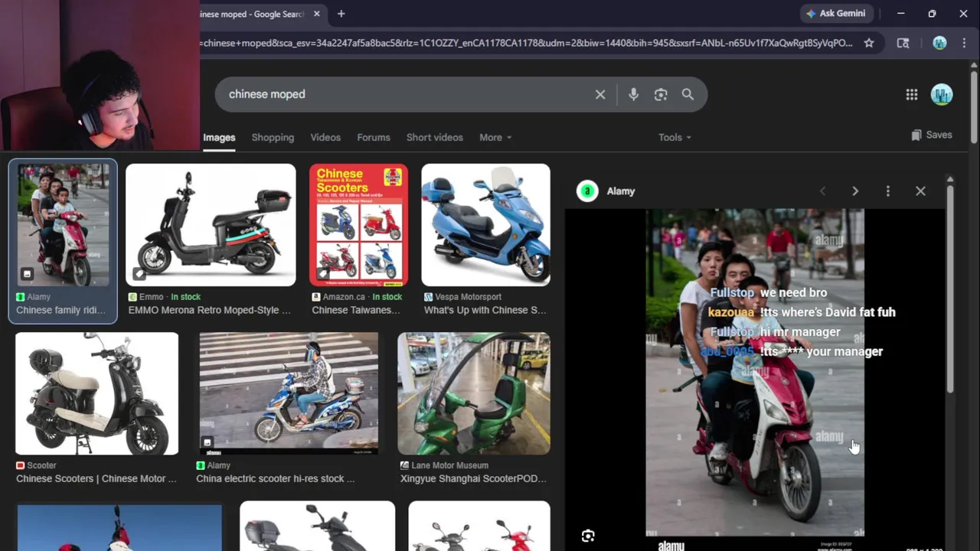Open Chrome profile avatar in toolbar
Screen dimensions: 980x551
939,43
